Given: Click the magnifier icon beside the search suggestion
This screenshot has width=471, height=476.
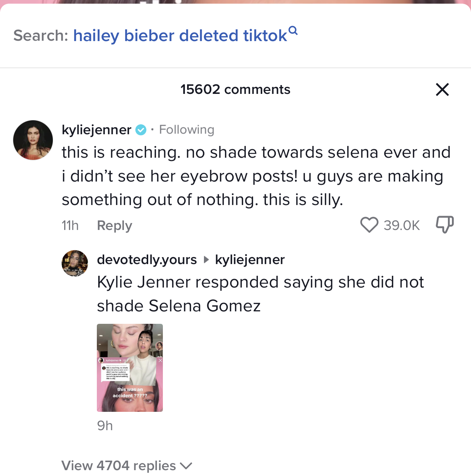Looking at the screenshot, I should coord(293,30).
